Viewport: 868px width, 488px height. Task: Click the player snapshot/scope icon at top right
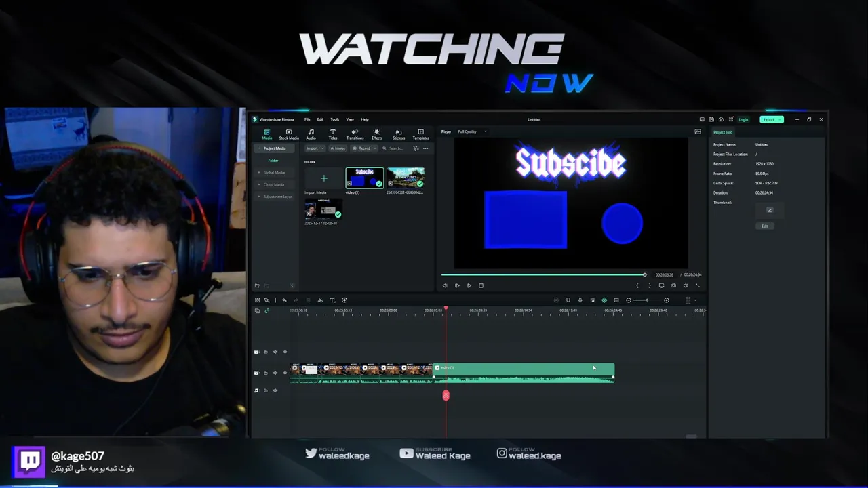698,131
